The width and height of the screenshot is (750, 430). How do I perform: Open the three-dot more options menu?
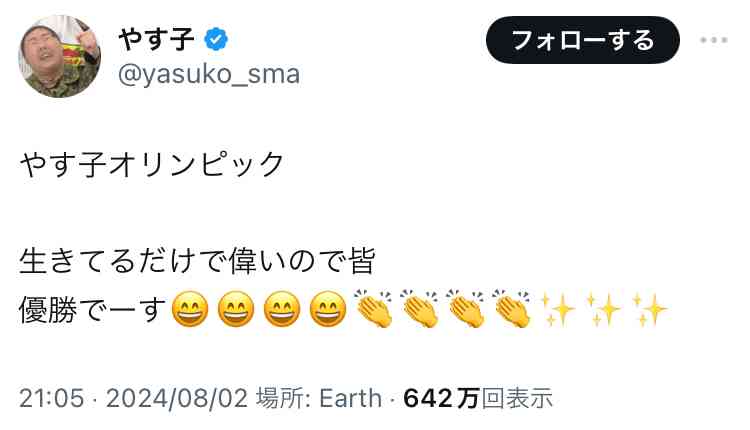(714, 41)
